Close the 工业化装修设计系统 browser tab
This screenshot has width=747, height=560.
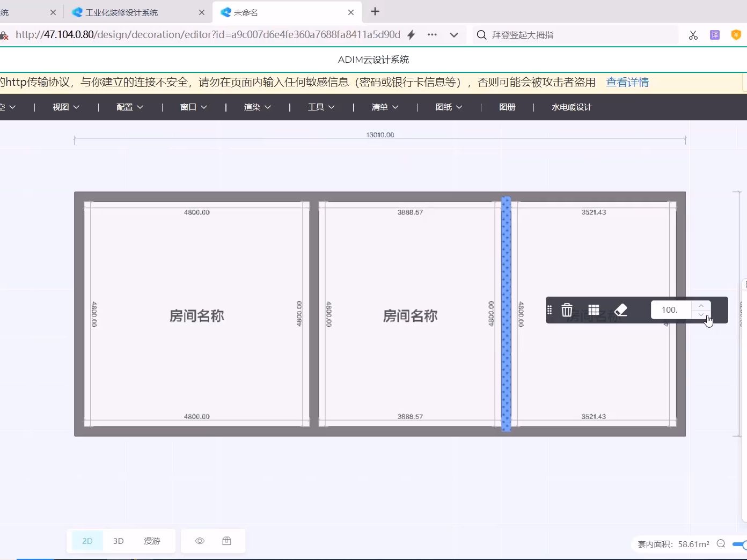click(202, 12)
